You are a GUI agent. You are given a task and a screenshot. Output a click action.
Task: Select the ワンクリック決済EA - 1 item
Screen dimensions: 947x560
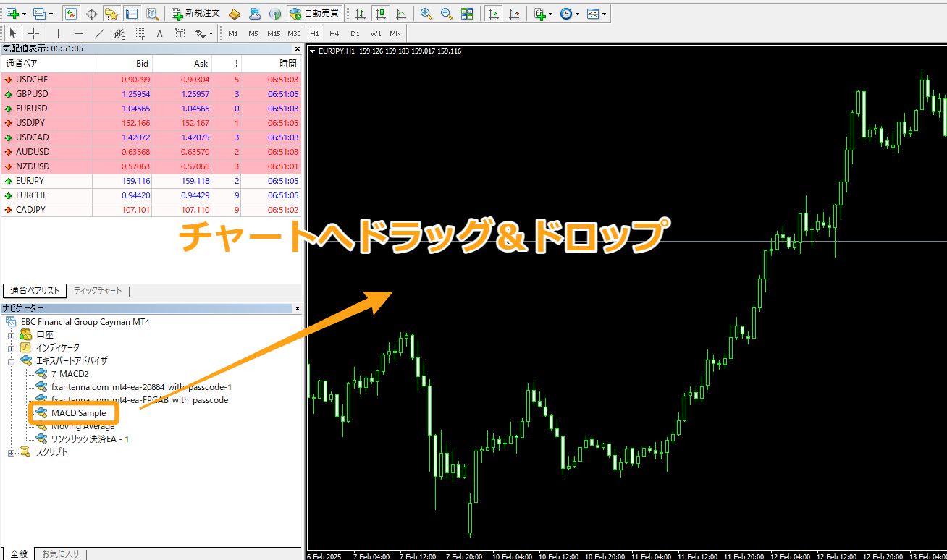(90, 439)
